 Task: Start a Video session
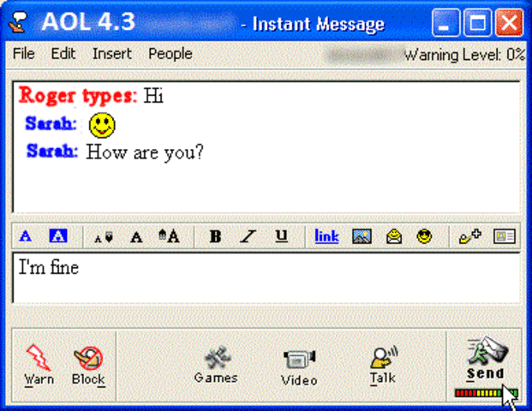pyautogui.click(x=299, y=367)
